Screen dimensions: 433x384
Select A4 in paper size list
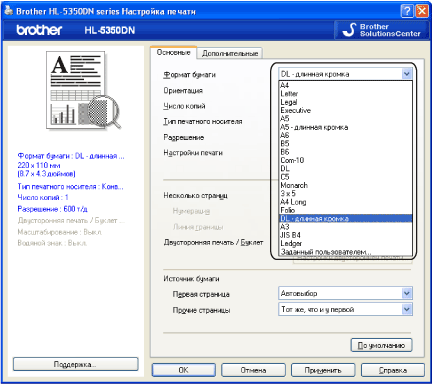click(345, 85)
